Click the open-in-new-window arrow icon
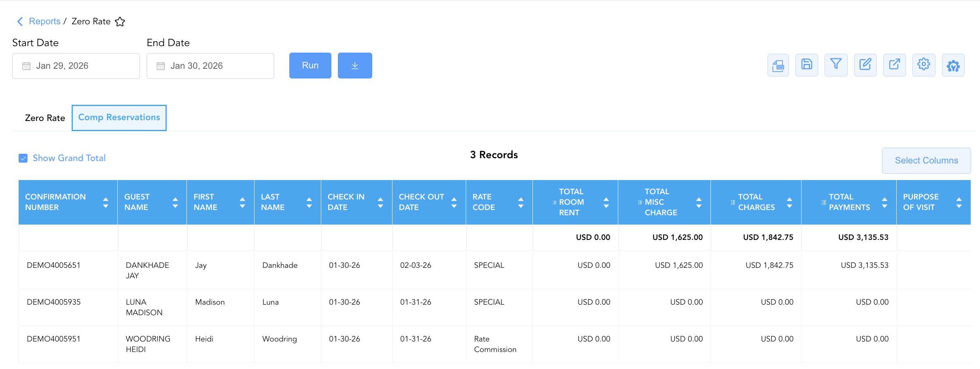This screenshot has height=369, width=980. [x=895, y=65]
